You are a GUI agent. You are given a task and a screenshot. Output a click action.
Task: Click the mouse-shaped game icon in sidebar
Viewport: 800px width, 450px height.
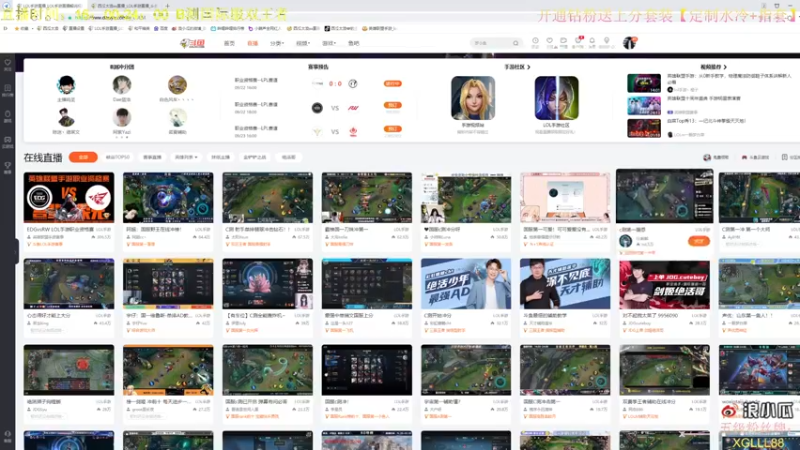(8, 116)
